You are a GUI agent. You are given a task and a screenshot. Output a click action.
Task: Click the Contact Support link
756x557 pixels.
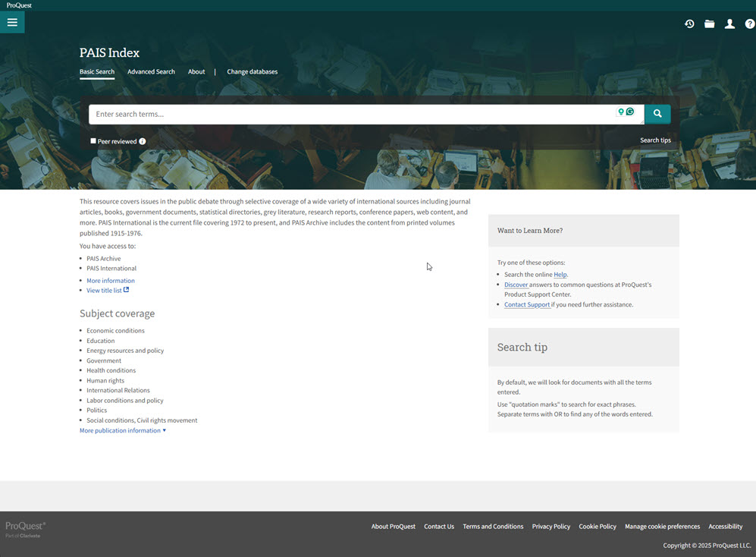coord(527,304)
